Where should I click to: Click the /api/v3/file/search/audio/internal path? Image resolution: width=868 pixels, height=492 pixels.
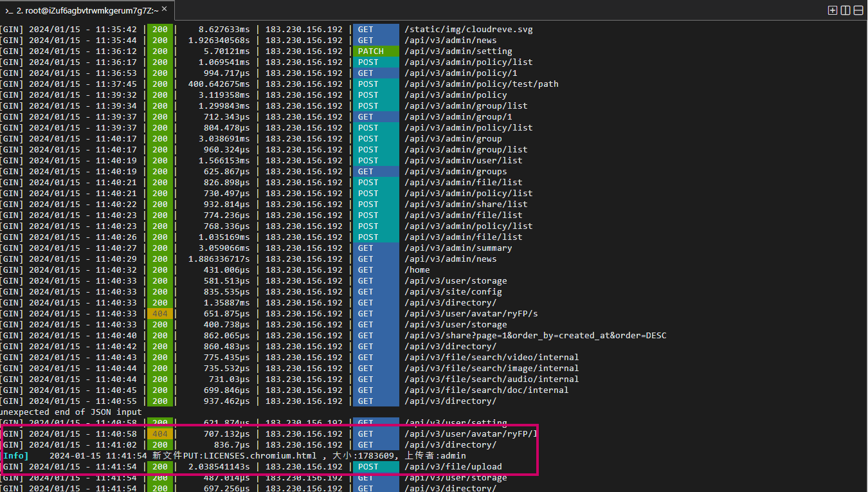pyautogui.click(x=492, y=379)
